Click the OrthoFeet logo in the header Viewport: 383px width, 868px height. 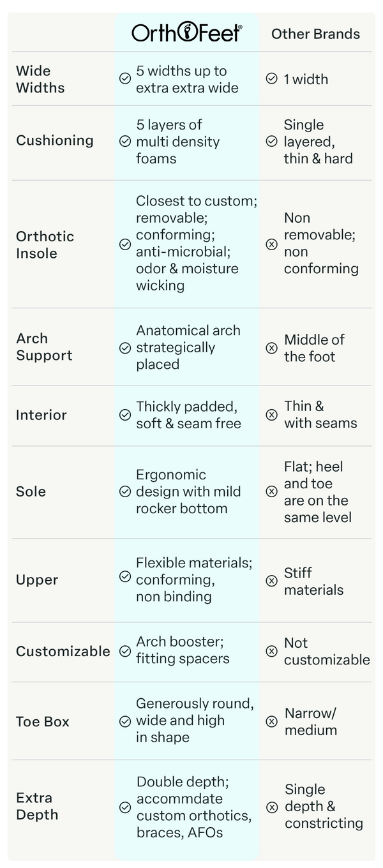187,32
